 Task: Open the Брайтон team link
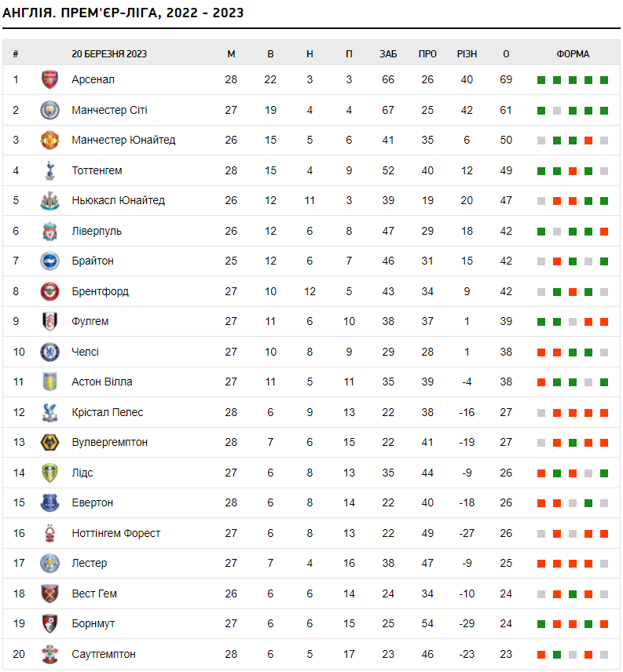93,261
